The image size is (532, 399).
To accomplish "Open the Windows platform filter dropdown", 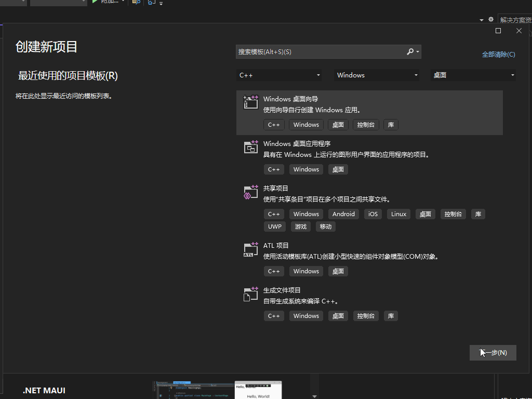I will tap(377, 75).
